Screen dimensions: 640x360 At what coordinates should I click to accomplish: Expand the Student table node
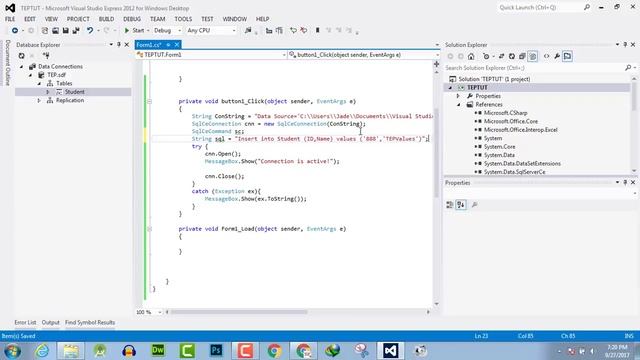coord(48,92)
